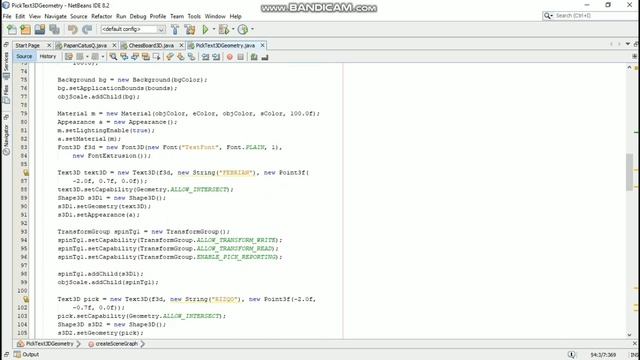Toggle the Highlight Search icon
Screen dimensions: 640x360
click(x=146, y=57)
